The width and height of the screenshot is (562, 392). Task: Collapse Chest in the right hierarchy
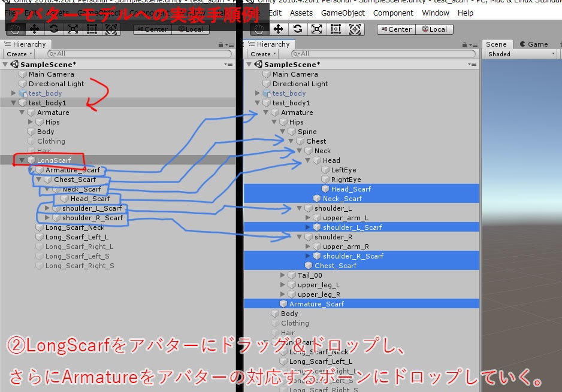[x=291, y=141]
